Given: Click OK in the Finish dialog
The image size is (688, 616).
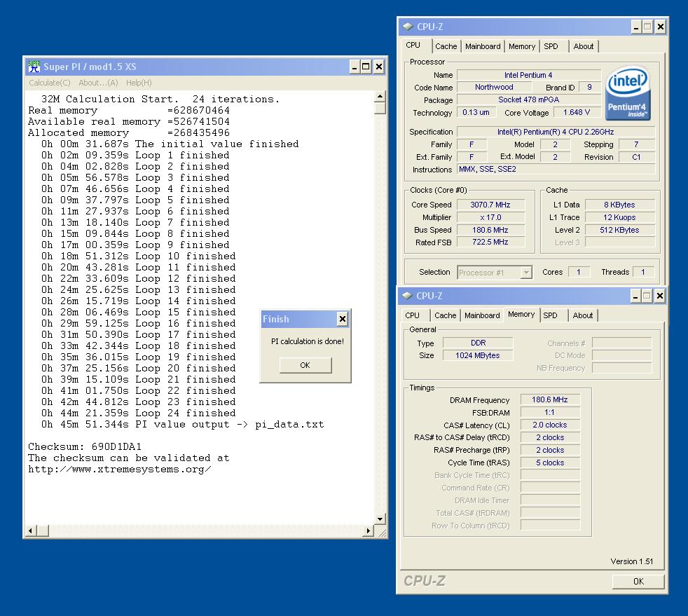Looking at the screenshot, I should 305,365.
